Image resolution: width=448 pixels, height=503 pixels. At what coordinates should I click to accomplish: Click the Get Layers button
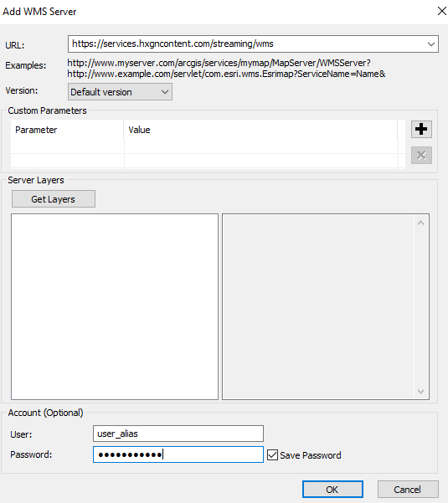(54, 199)
